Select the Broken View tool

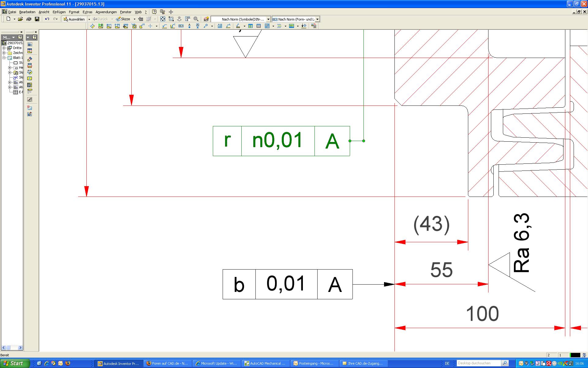30,78
